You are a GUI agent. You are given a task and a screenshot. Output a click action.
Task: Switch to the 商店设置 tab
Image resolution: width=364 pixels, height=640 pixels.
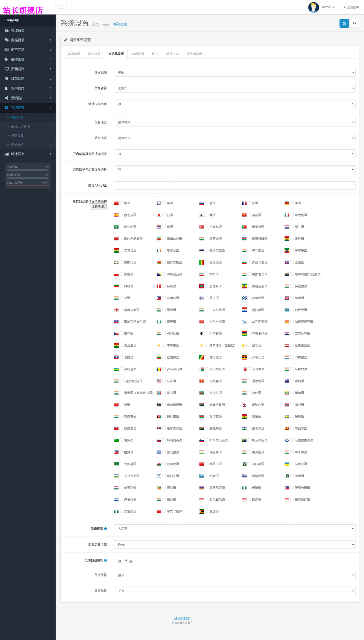click(x=94, y=54)
